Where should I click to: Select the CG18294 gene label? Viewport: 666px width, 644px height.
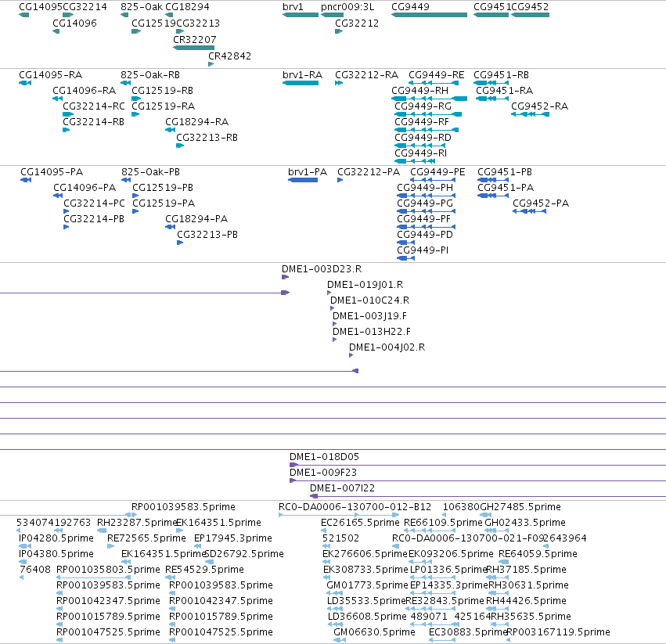(x=187, y=7)
